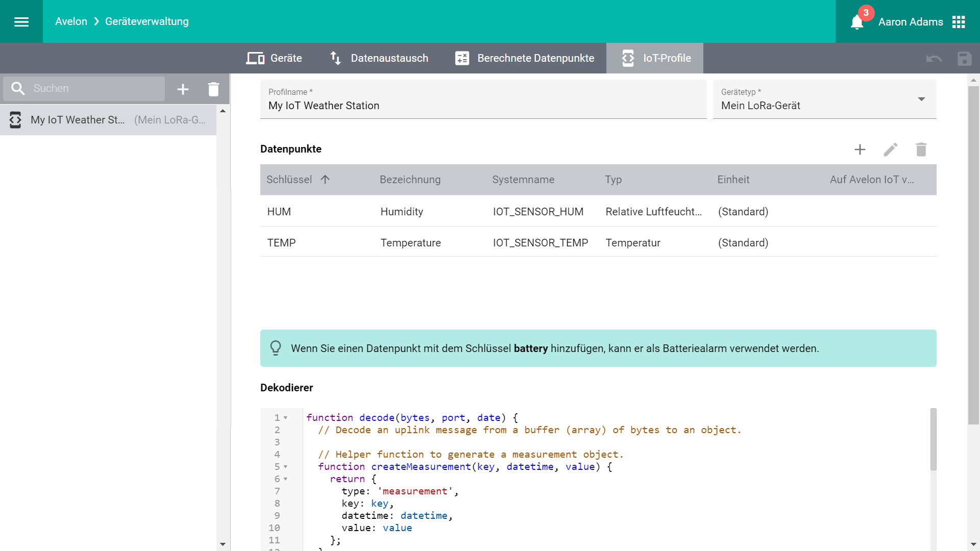This screenshot has width=980, height=551.
Task: Click (Standard) unit in TEMP row
Action: click(x=743, y=243)
